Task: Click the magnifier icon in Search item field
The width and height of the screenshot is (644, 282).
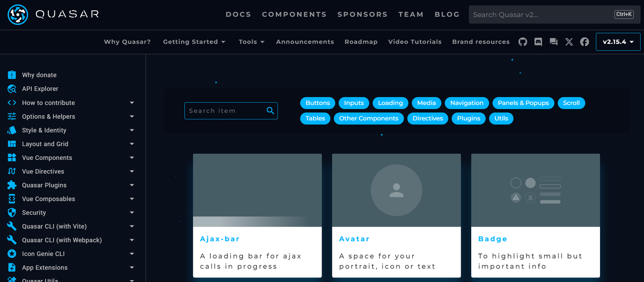Action: (270, 111)
